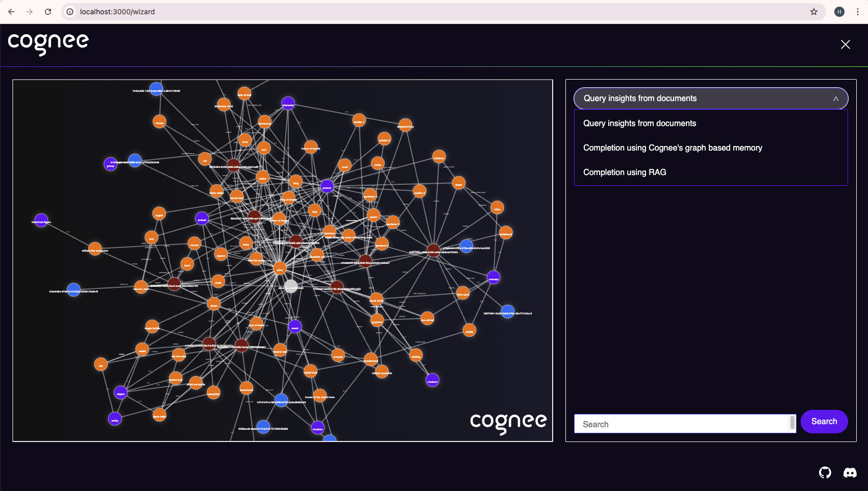Viewport: 868px width, 491px height.
Task: Choose the 'Completion using RAG' option
Action: (x=711, y=173)
